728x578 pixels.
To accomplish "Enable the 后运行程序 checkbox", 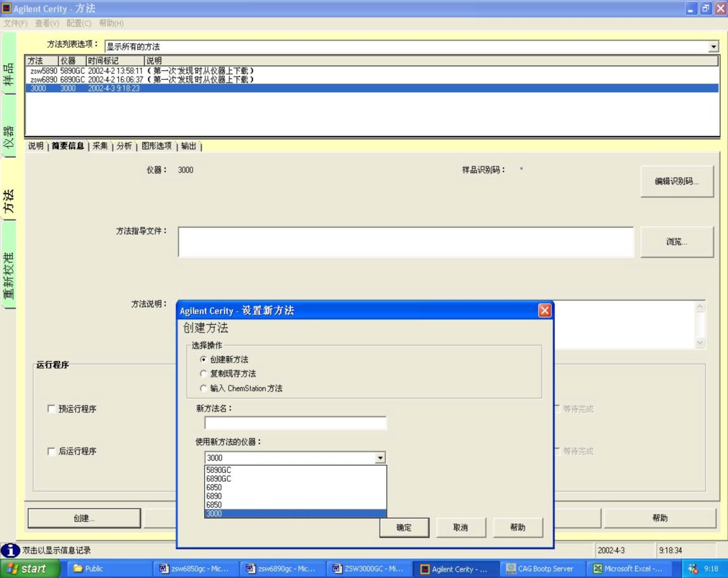I will (x=51, y=451).
